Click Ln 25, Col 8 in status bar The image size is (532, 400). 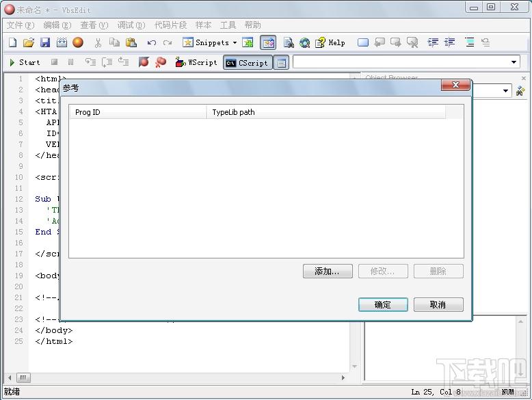[436, 392]
